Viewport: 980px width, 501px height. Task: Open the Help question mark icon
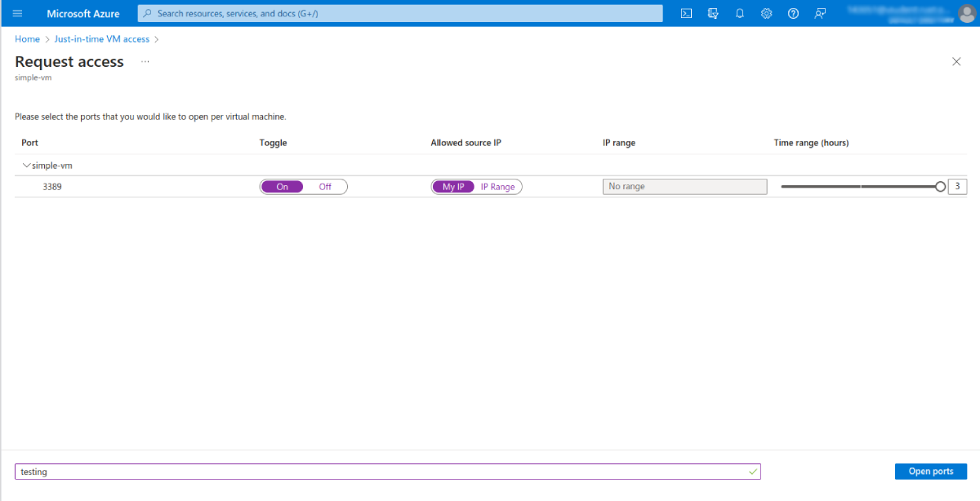pyautogui.click(x=793, y=14)
